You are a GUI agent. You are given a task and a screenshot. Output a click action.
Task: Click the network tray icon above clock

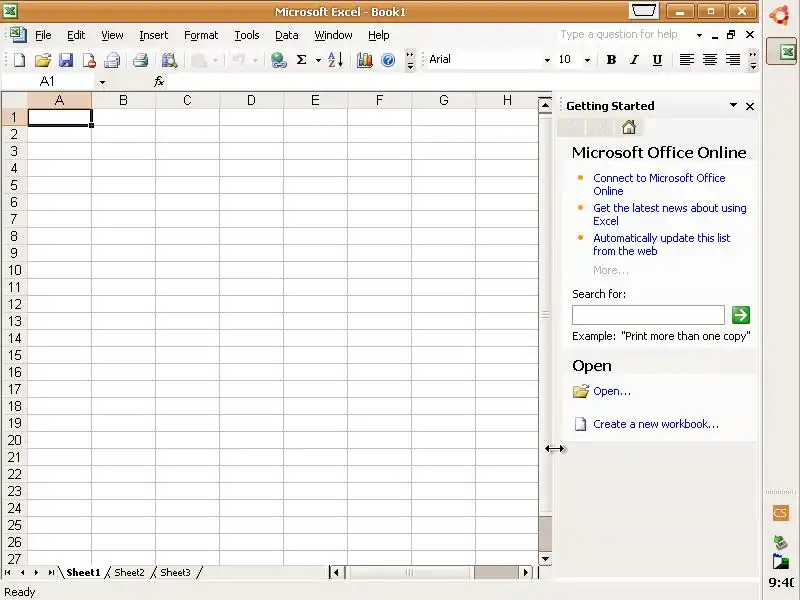pos(780,542)
